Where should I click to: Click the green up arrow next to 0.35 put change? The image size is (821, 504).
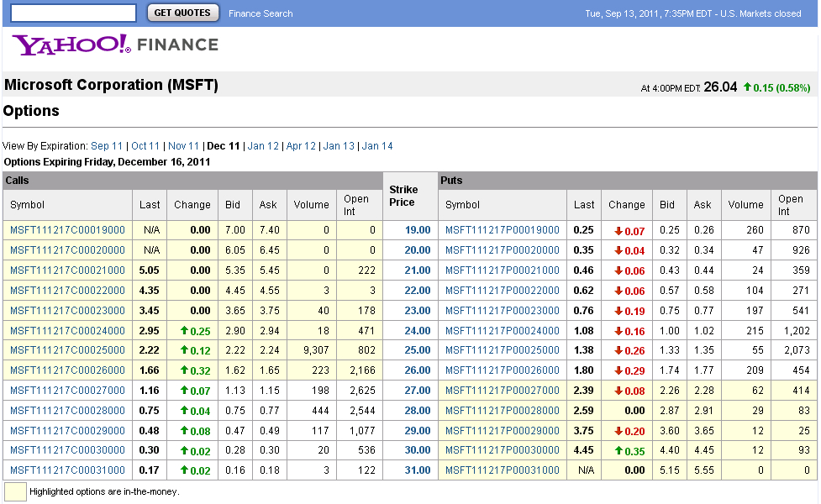click(x=618, y=450)
